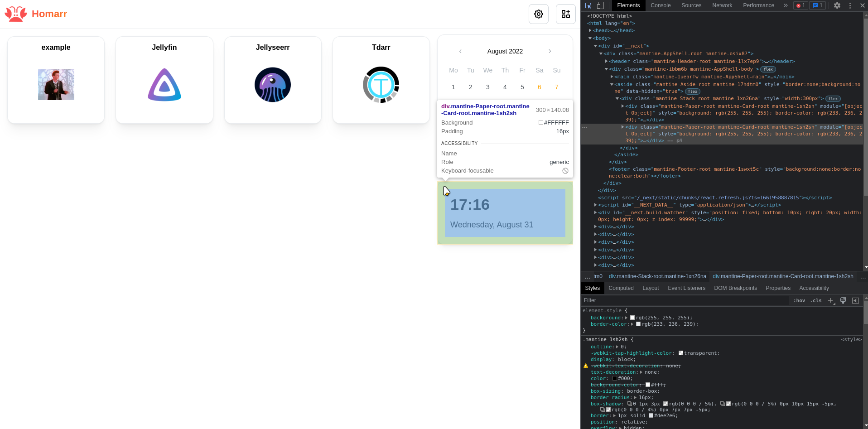Open color #000 swatch
The height and width of the screenshot is (429, 868).
coord(615,378)
